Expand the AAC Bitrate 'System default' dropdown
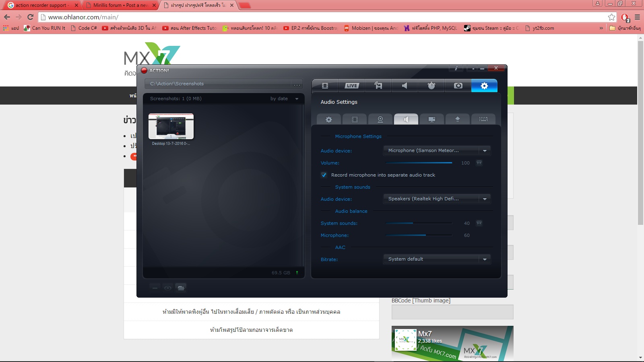The width and height of the screenshot is (644, 362). [x=437, y=259]
